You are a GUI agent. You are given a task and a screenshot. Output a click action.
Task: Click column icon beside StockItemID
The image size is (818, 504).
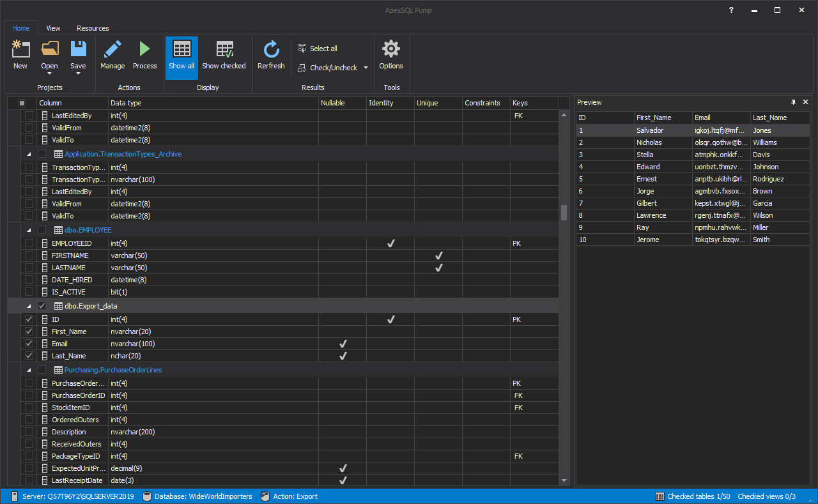point(45,408)
